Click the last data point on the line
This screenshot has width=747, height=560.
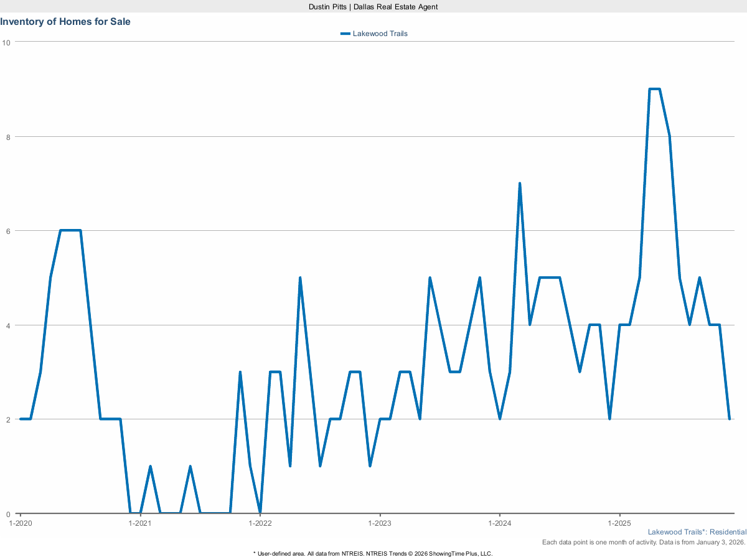[x=729, y=419]
